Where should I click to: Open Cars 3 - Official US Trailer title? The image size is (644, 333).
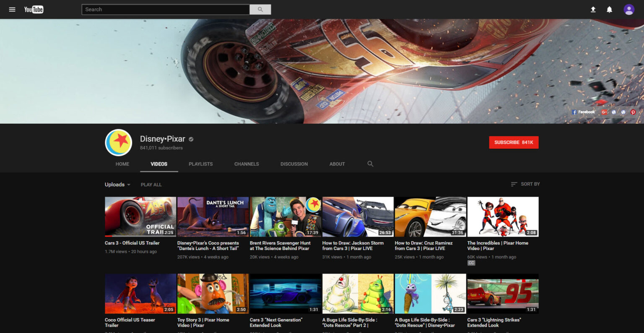(132, 243)
